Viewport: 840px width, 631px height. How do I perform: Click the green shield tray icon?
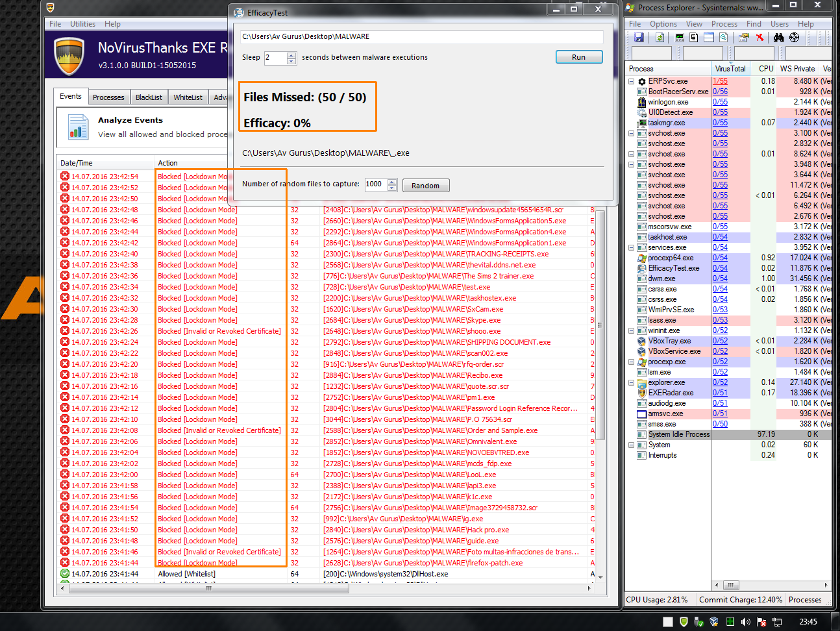tap(684, 622)
